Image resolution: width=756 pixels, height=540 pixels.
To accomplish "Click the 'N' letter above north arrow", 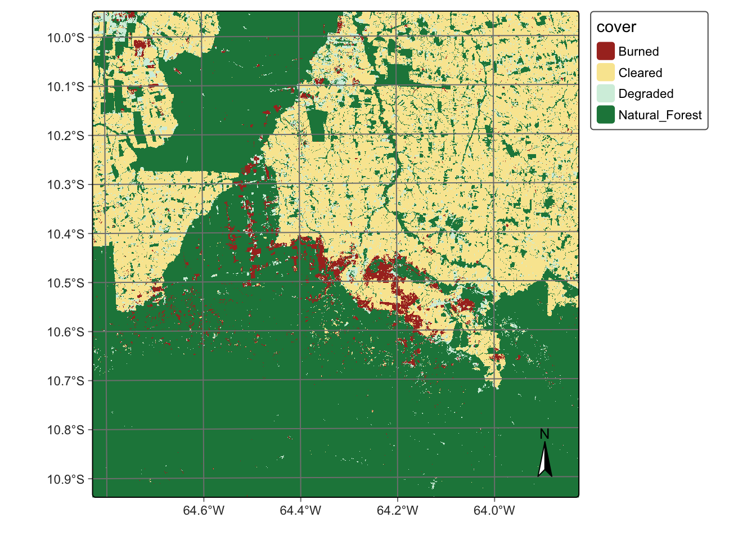I will (x=544, y=434).
